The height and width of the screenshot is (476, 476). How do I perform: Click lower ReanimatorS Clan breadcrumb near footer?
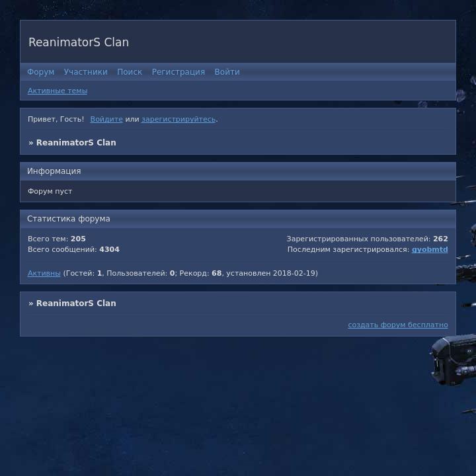click(76, 303)
